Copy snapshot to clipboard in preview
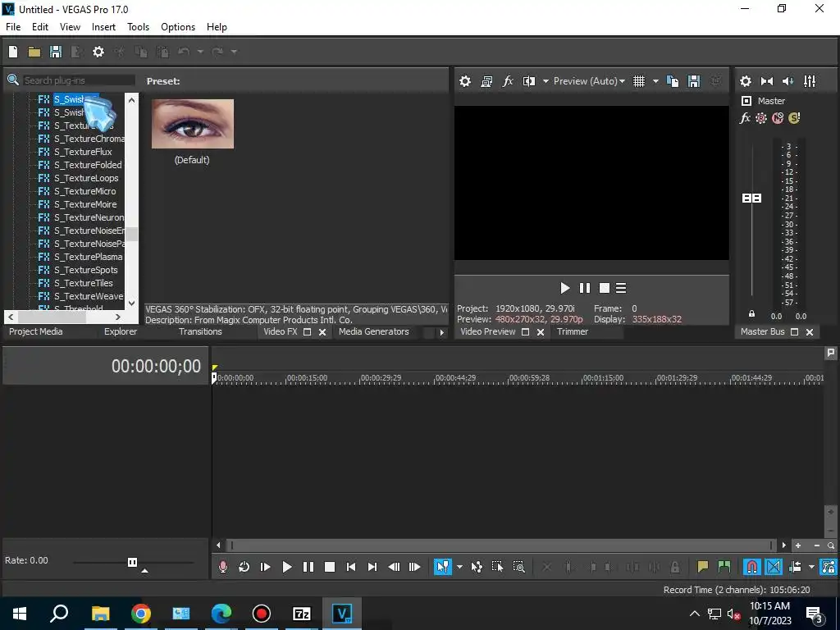The image size is (840, 630). pyautogui.click(x=673, y=81)
